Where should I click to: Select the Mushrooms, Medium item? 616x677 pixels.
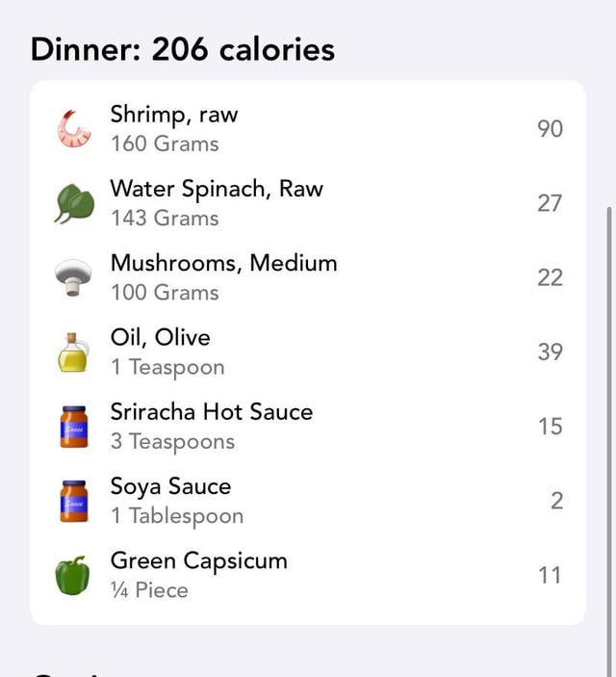pyautogui.click(x=308, y=277)
